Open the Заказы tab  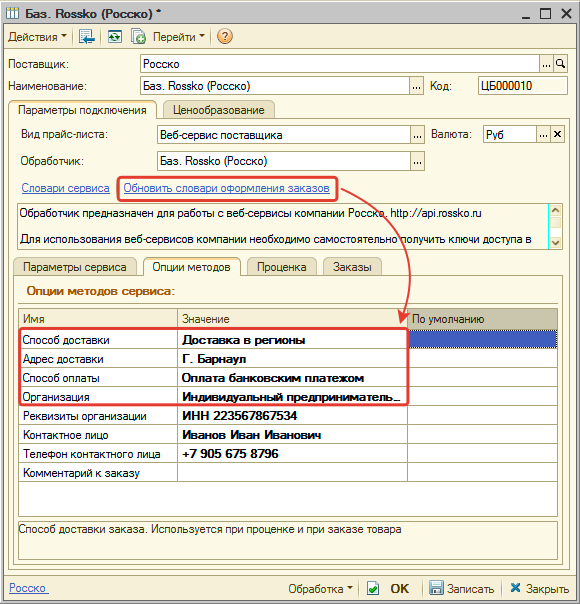(352, 267)
